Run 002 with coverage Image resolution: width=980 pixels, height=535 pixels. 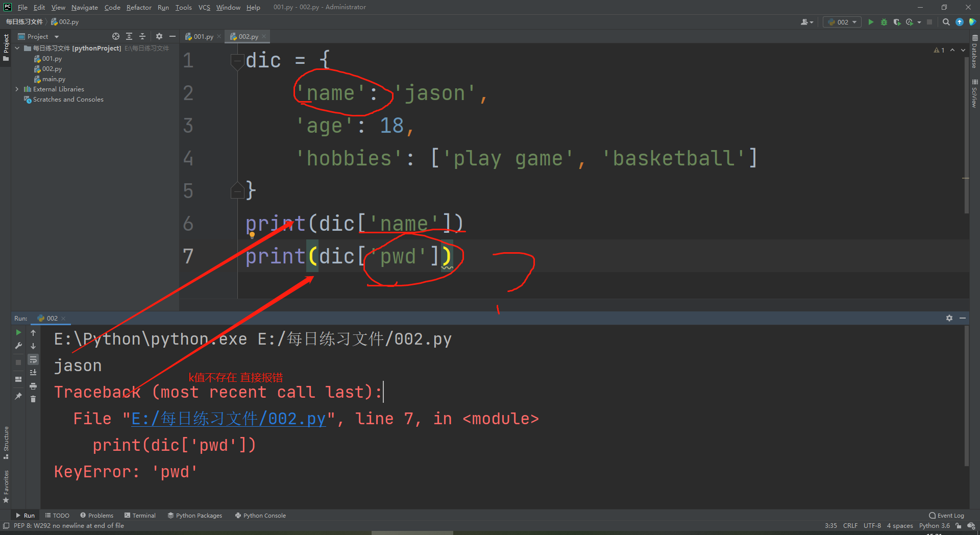[897, 22]
